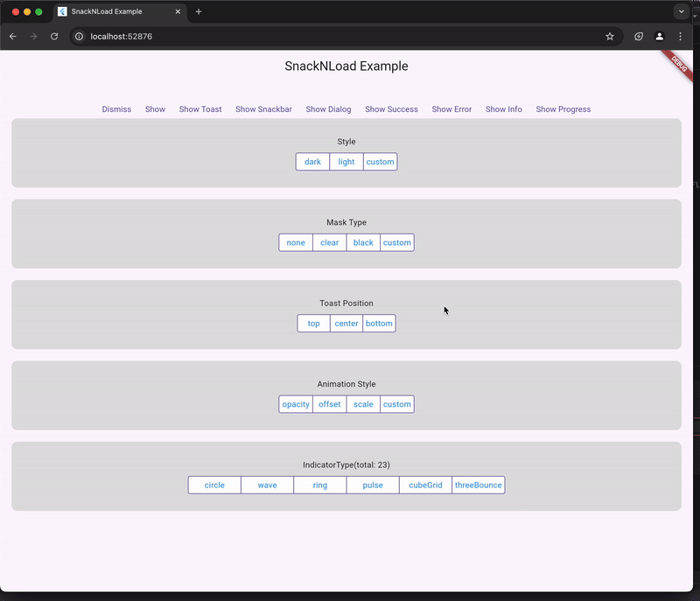Click the page reload icon

54,37
